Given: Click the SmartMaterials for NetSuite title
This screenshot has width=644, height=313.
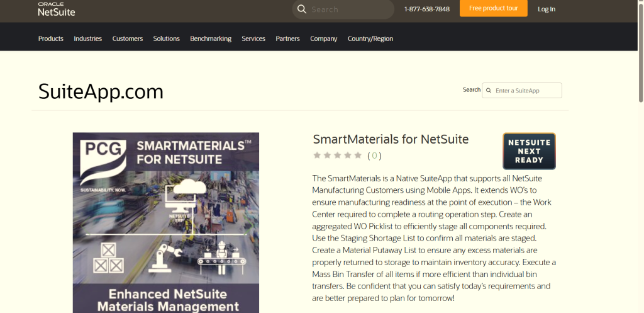Looking at the screenshot, I should (391, 139).
